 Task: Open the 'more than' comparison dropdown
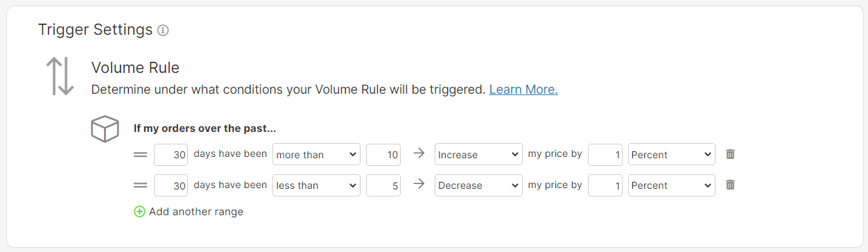pos(317,155)
